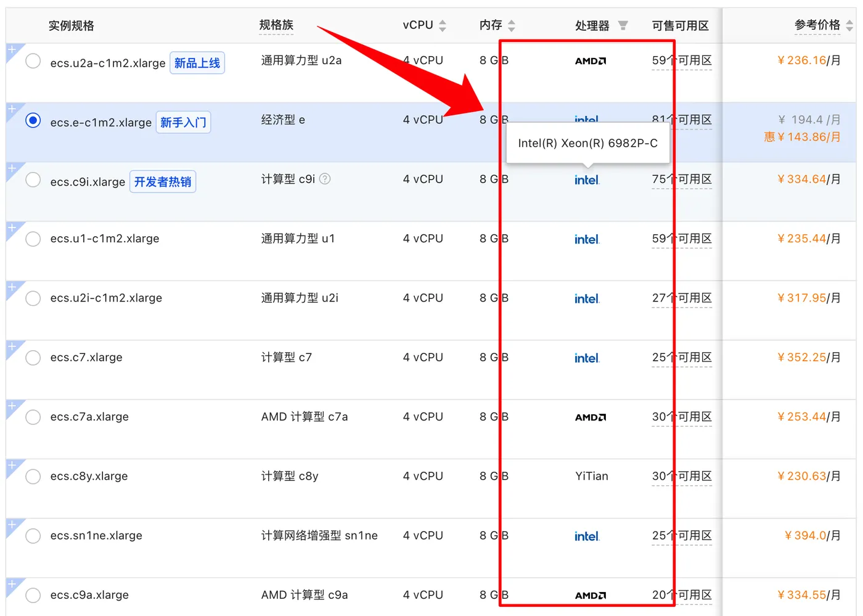Open 20个可用区 link for ecs.c9a.xlarge

[682, 595]
